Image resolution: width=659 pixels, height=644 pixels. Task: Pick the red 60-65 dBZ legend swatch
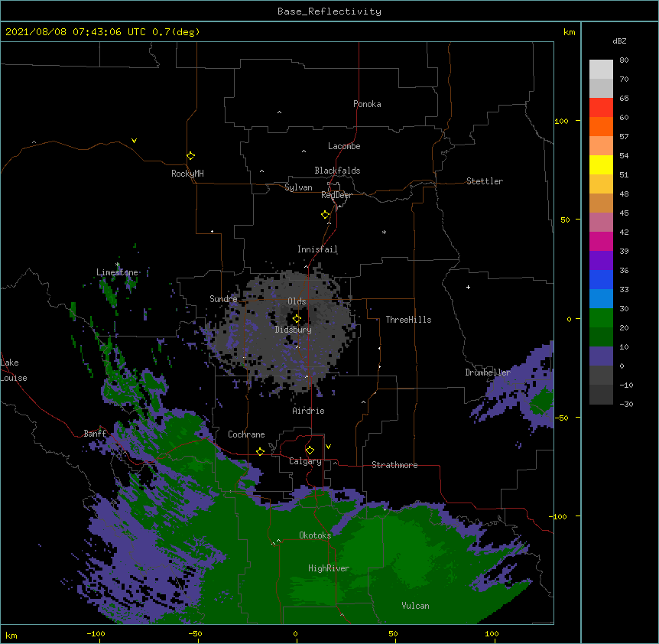pyautogui.click(x=601, y=108)
